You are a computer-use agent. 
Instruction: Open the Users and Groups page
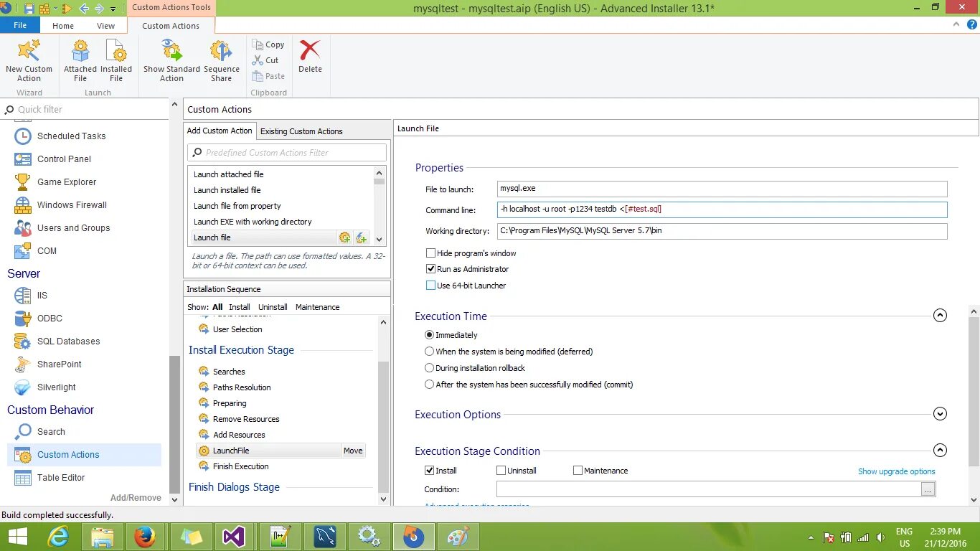click(x=73, y=227)
